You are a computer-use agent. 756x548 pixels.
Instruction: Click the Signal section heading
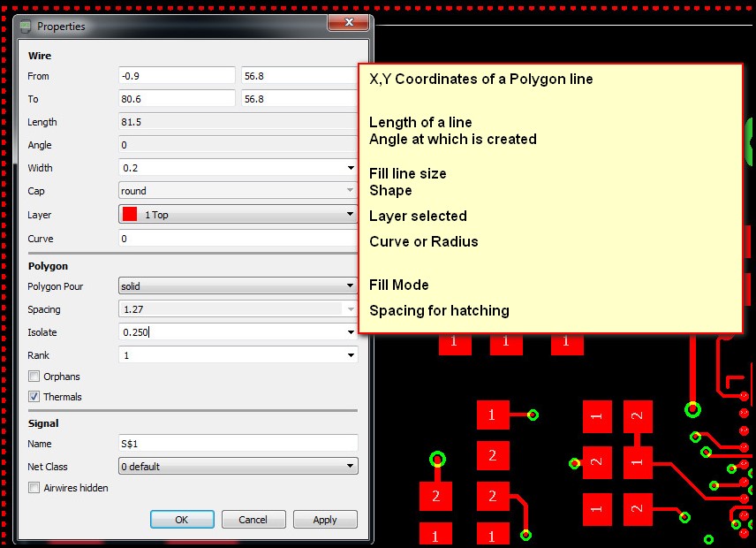click(x=43, y=423)
